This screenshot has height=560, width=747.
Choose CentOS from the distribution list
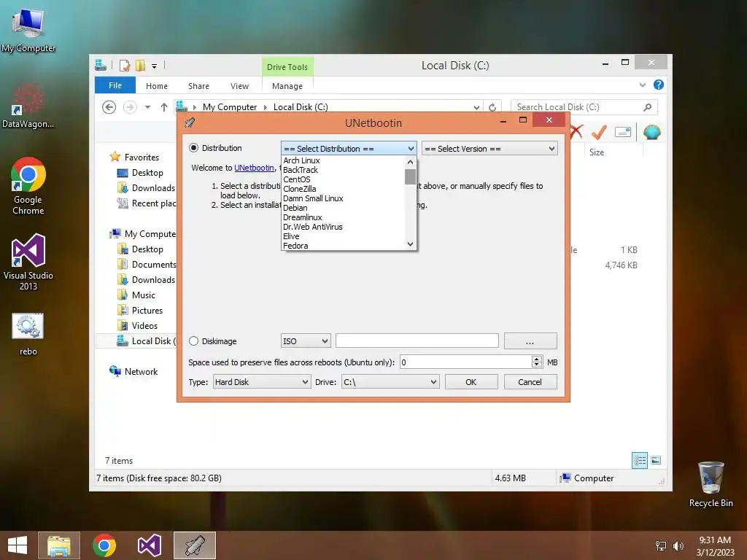click(296, 179)
